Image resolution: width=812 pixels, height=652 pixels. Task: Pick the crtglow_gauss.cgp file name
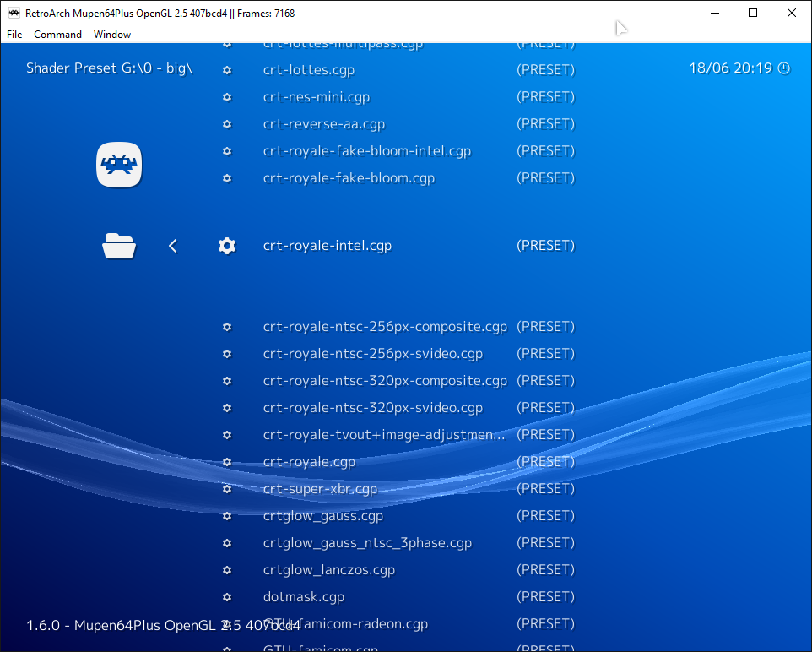coord(323,516)
